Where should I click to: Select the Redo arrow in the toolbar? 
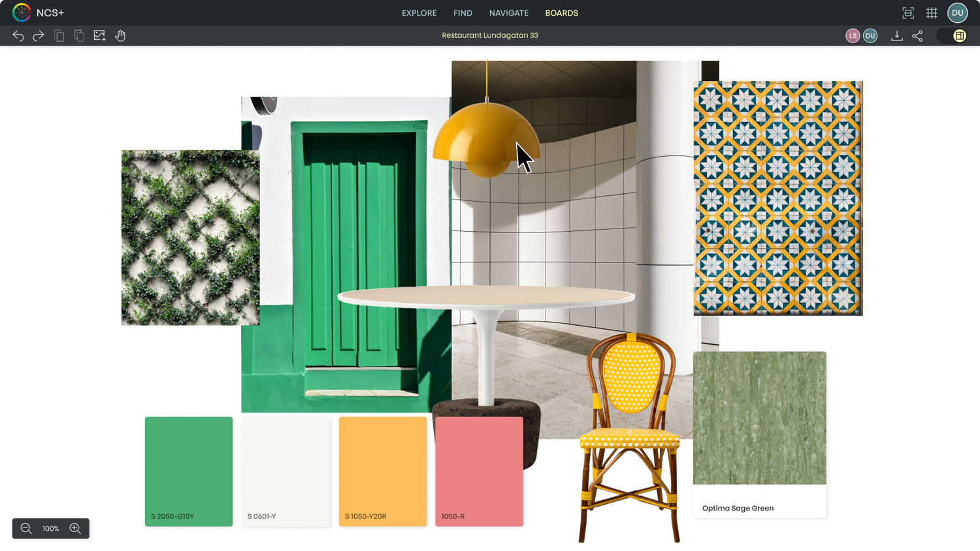[38, 35]
